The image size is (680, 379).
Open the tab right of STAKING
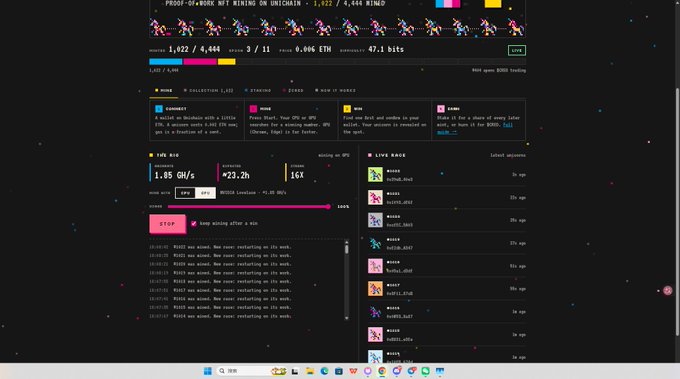coord(293,91)
